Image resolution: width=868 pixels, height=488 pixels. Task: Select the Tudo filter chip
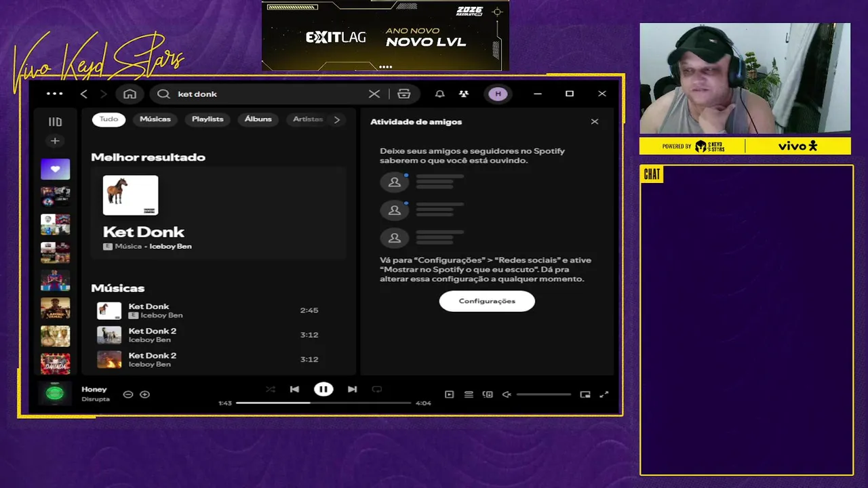pyautogui.click(x=108, y=119)
